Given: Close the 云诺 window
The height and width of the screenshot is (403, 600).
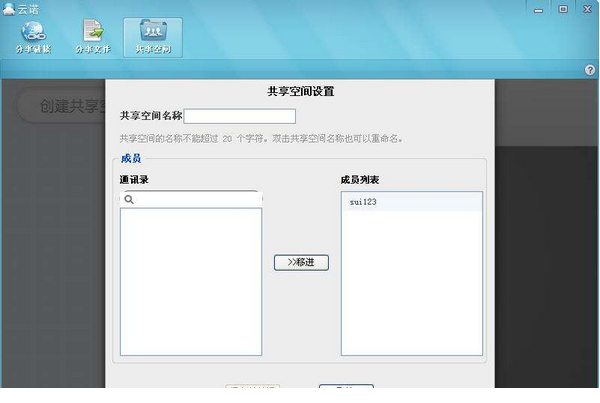Looking at the screenshot, I should [587, 9].
